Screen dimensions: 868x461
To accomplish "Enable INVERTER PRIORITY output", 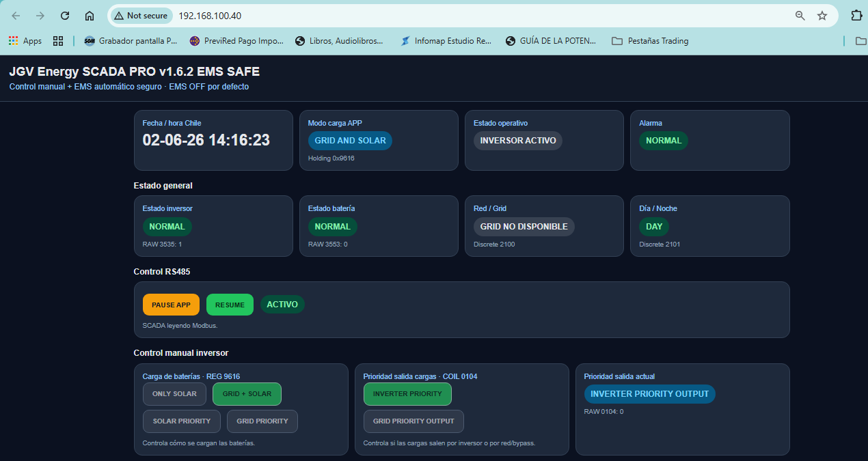I will (x=407, y=394).
